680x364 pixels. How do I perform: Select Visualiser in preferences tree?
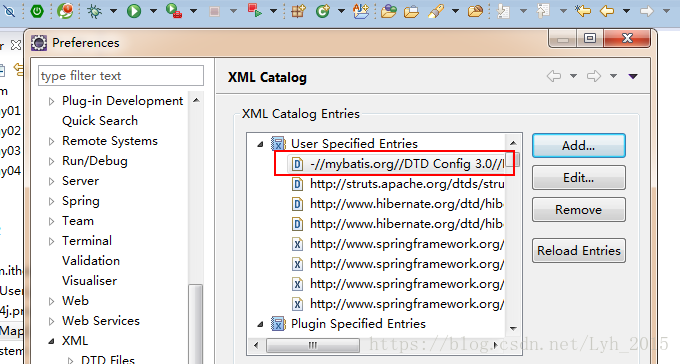(x=89, y=280)
